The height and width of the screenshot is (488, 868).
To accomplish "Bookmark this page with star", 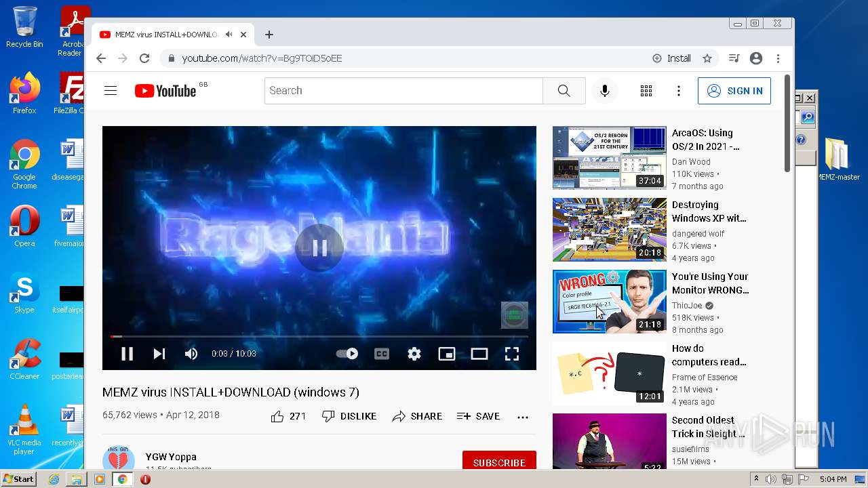I will click(x=707, y=58).
